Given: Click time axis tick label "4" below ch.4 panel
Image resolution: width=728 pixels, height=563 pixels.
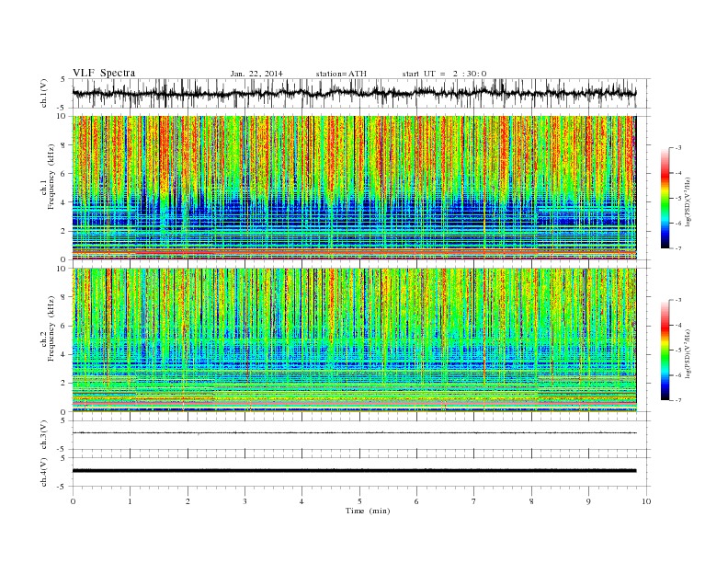Looking at the screenshot, I should [x=301, y=501].
